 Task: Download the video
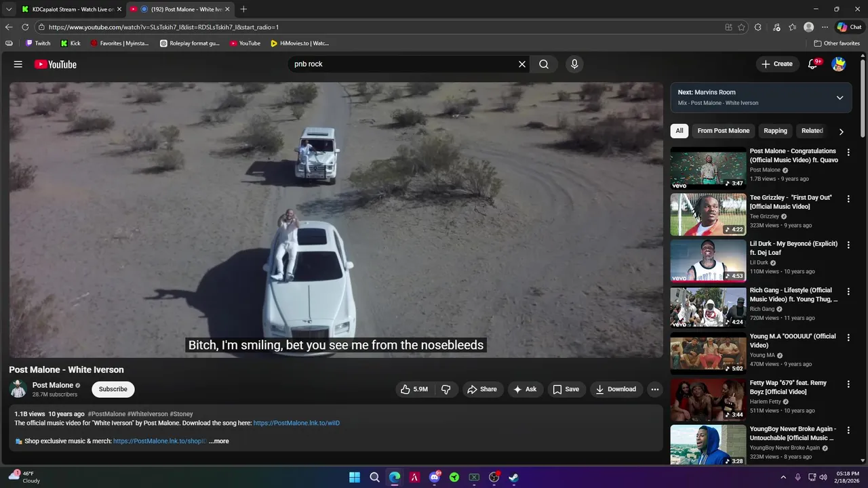[x=616, y=389]
